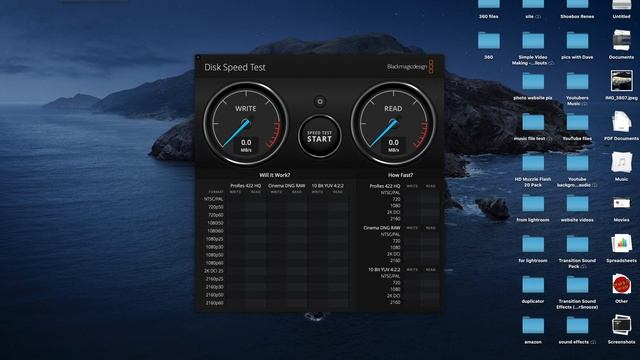Screen dimensions: 640x360
Task: Select the site folder on desktop
Action: point(533,5)
